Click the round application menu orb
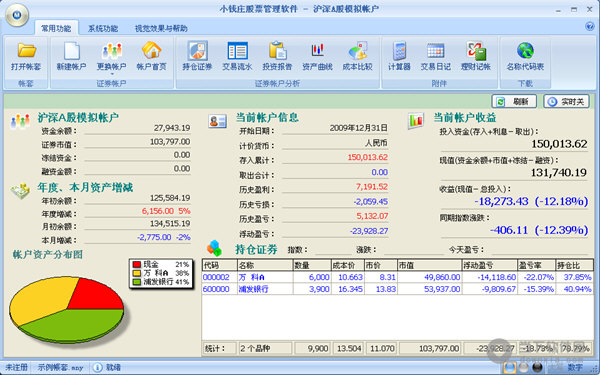The width and height of the screenshot is (600, 375). [x=16, y=15]
